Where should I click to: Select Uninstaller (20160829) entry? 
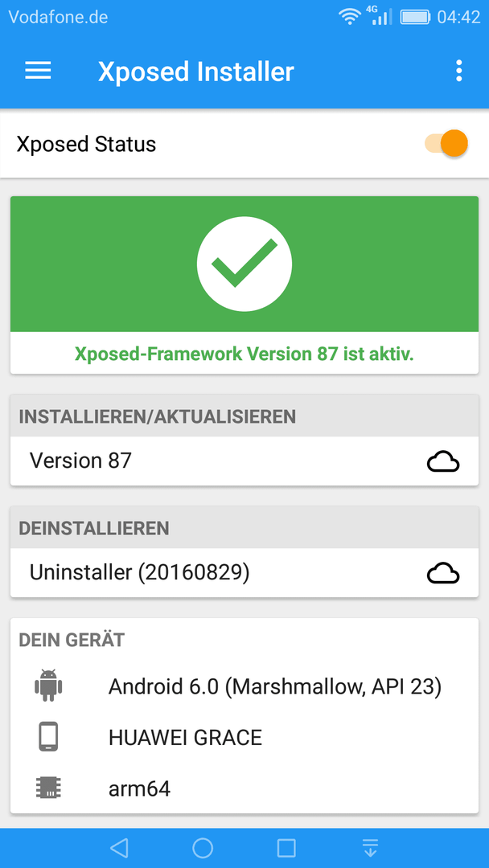click(x=244, y=573)
